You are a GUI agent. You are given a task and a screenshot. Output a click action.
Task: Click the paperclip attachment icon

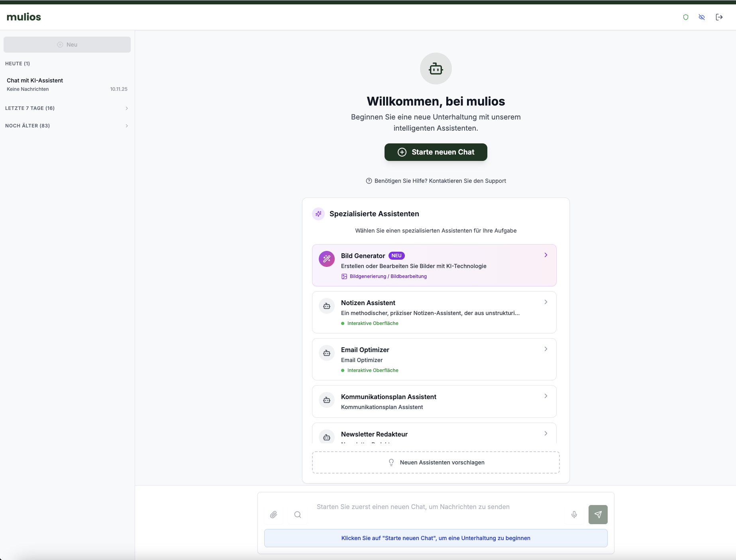tap(274, 515)
